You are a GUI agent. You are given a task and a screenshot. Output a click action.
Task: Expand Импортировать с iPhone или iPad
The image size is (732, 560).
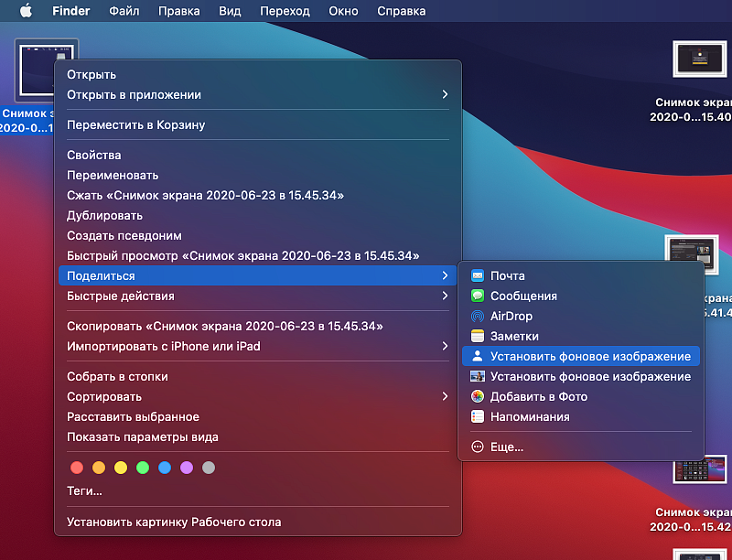pos(445,346)
